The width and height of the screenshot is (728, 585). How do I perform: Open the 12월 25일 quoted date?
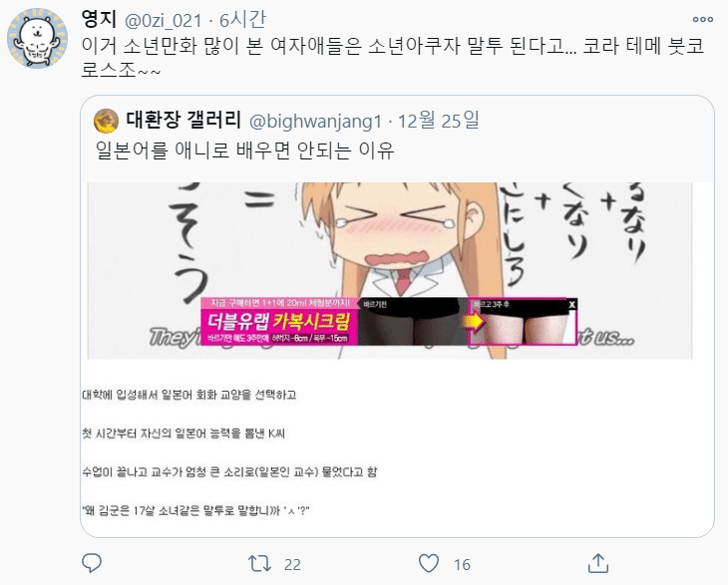(x=438, y=121)
